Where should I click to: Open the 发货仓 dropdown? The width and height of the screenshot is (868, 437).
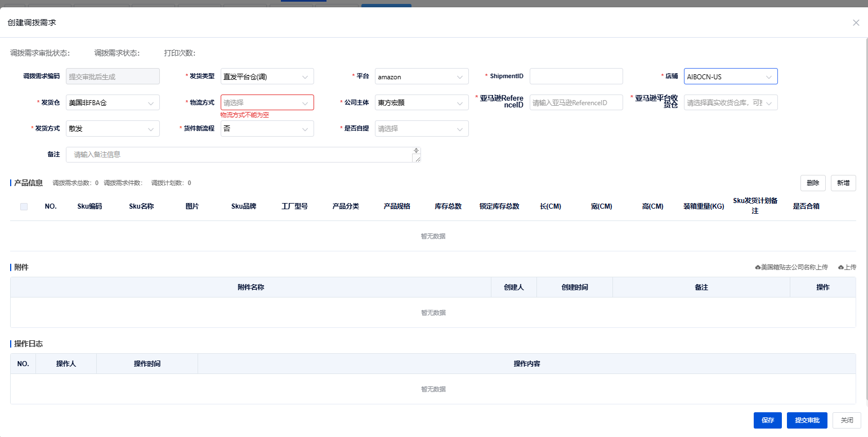[113, 102]
